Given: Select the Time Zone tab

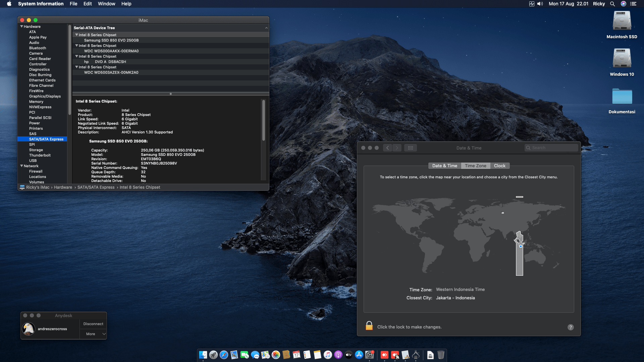Looking at the screenshot, I should pos(476,166).
